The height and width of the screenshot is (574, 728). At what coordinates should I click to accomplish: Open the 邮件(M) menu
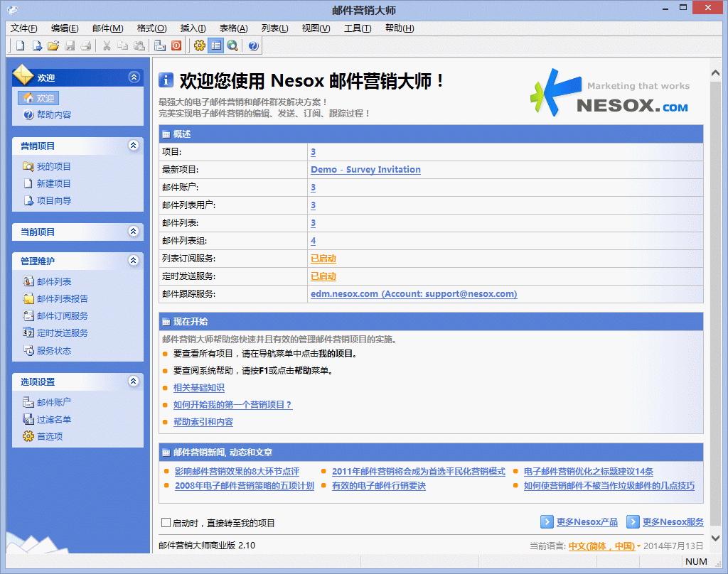pyautogui.click(x=108, y=28)
